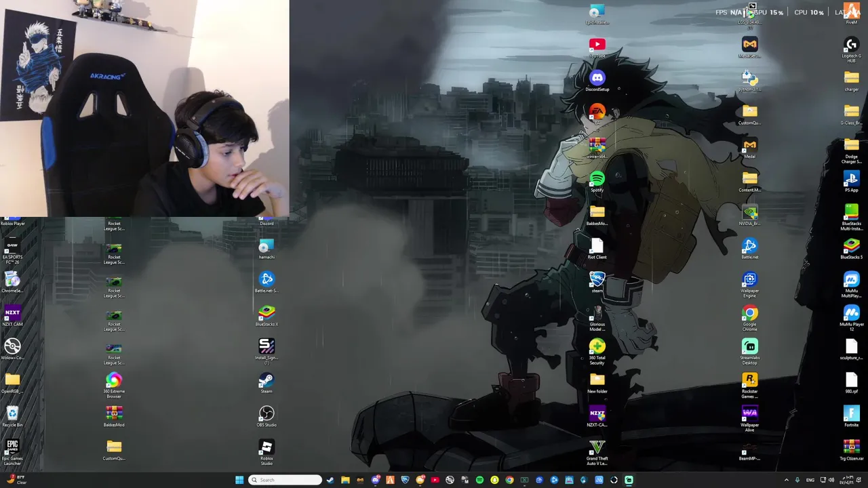Open Google Chrome from the taskbar
Screen dimensions: 868x488
pos(509,480)
